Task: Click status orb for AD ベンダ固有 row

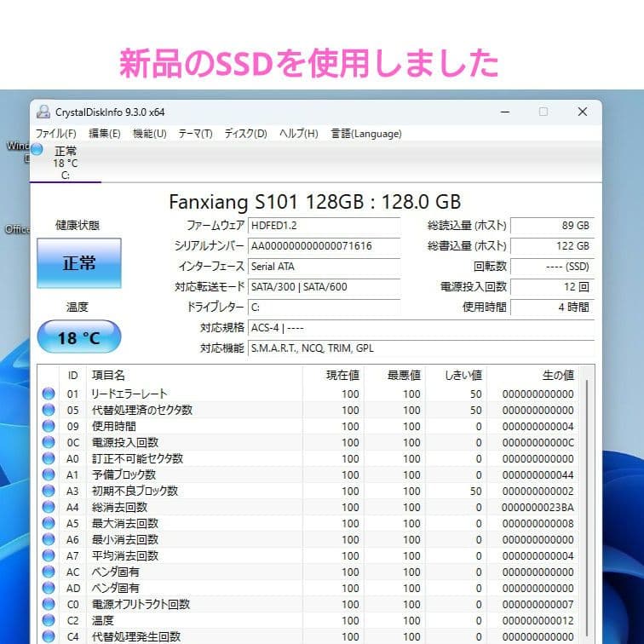Action: (49, 588)
